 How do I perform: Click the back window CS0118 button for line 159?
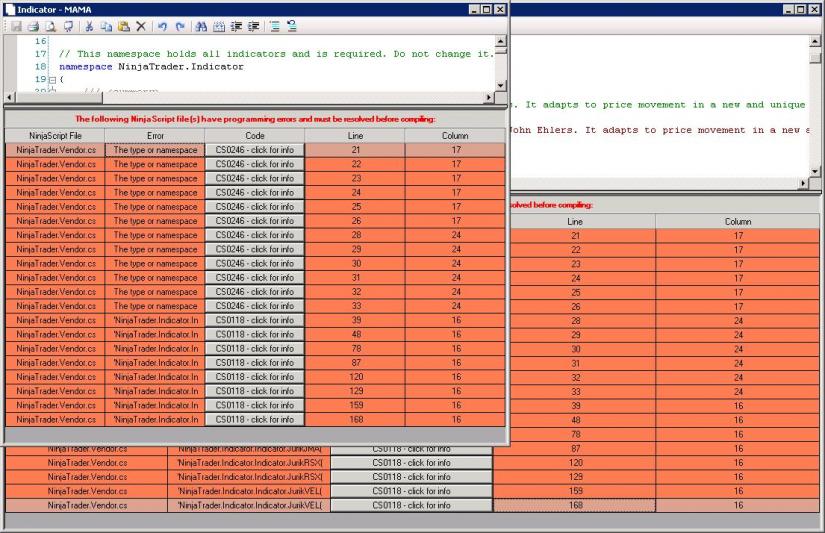[x=411, y=491]
